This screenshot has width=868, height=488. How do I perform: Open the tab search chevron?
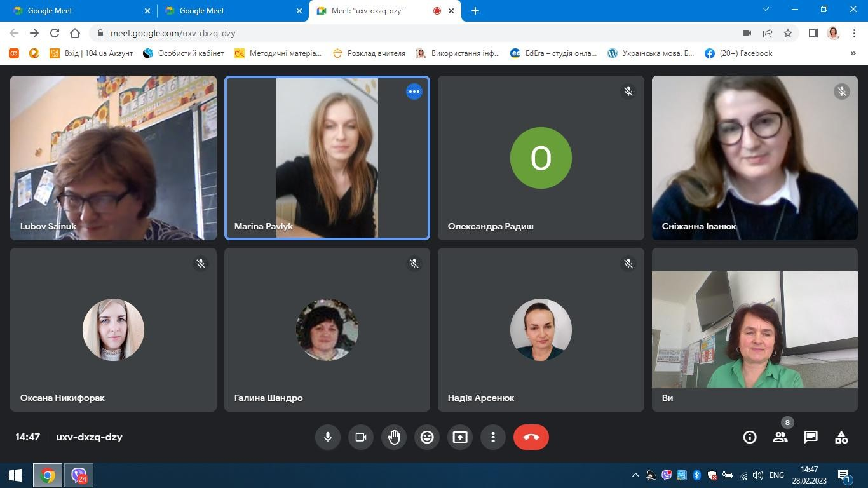766,10
